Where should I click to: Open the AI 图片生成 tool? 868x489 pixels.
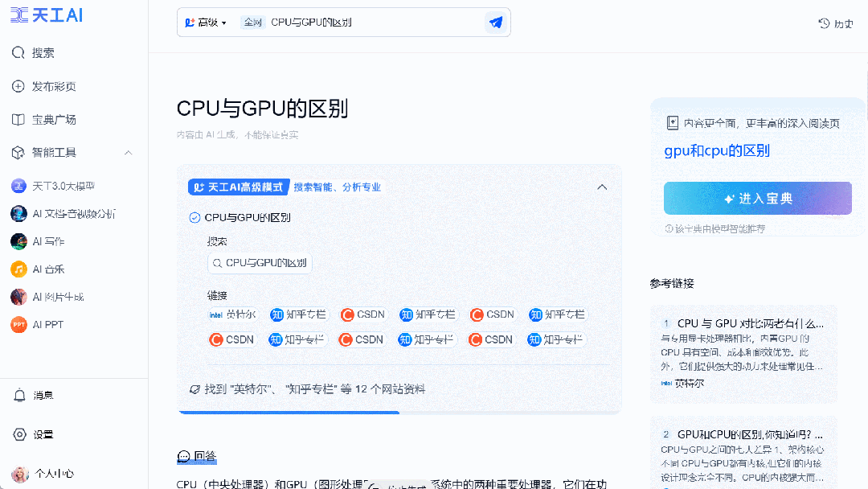54,296
